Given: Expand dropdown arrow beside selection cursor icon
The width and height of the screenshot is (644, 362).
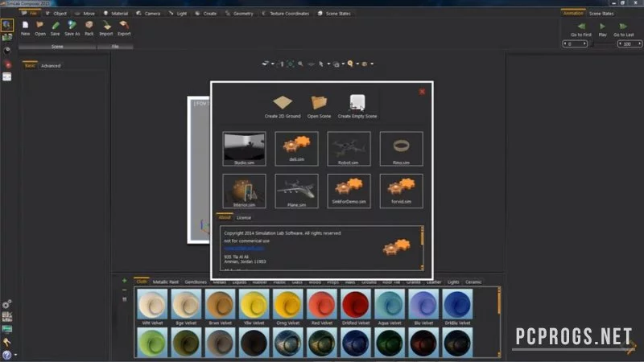Looking at the screenshot, I should pos(328,64).
